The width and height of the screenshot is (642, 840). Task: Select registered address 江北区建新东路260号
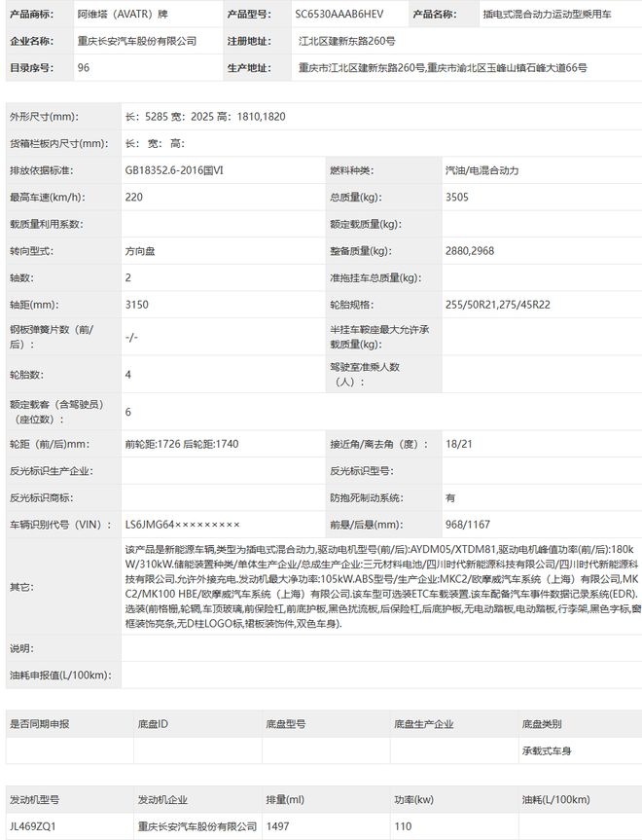347,41
